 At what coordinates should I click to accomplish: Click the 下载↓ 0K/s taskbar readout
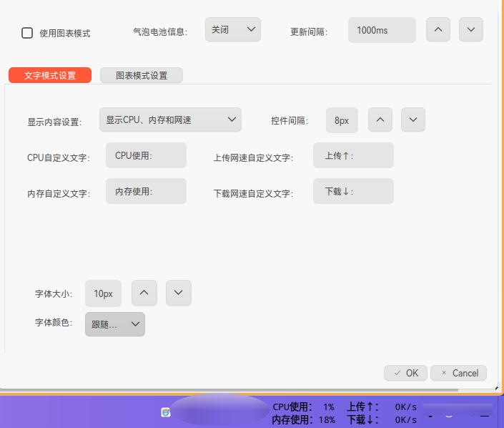(x=382, y=420)
